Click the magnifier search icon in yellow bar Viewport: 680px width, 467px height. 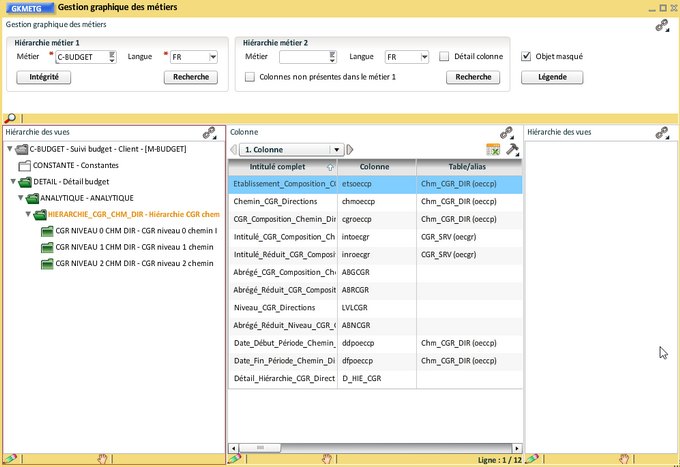[x=10, y=118]
